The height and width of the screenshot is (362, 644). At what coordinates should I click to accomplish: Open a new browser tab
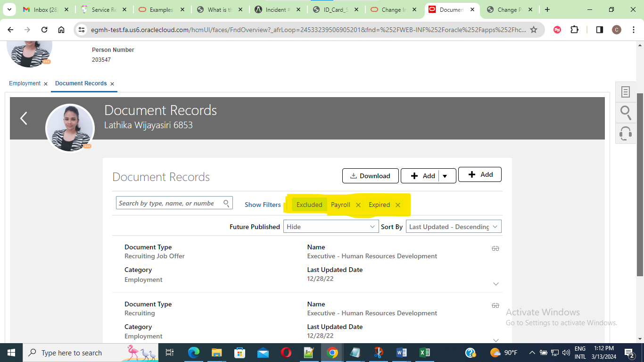pyautogui.click(x=547, y=9)
